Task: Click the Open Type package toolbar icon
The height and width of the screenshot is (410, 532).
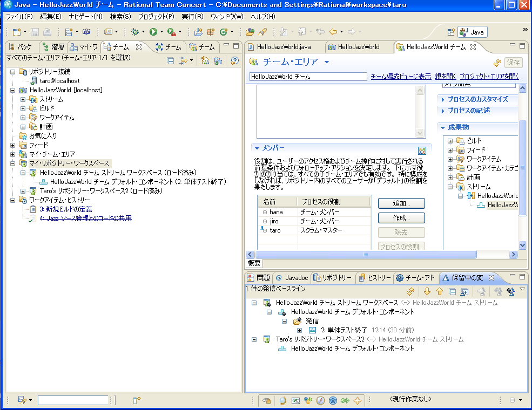Action: click(250, 32)
